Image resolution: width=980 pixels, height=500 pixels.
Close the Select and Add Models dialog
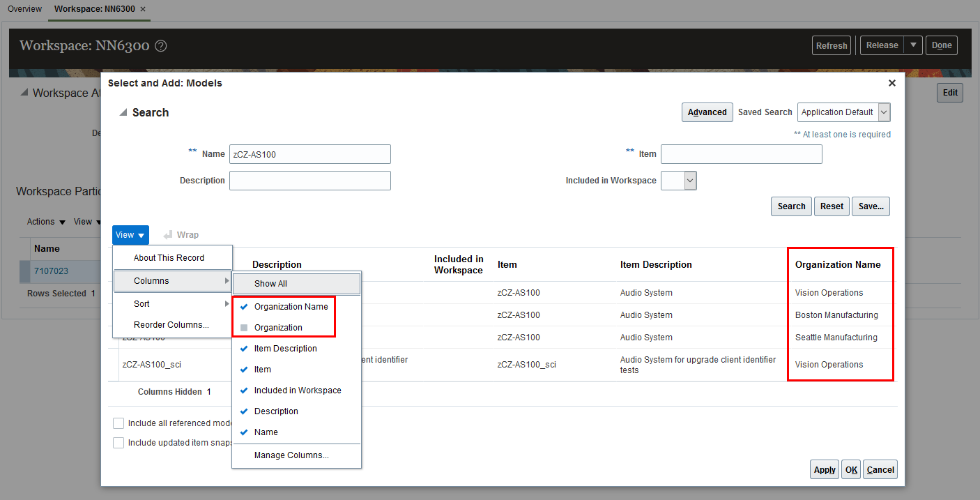pyautogui.click(x=891, y=83)
